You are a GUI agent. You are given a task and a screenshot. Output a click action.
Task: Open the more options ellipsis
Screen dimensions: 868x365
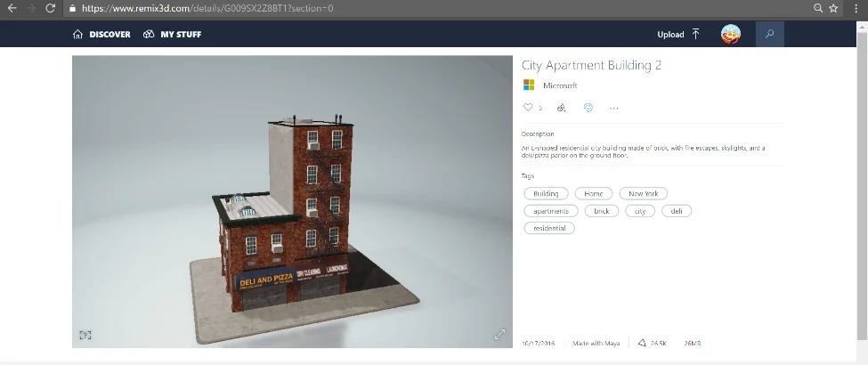[613, 108]
